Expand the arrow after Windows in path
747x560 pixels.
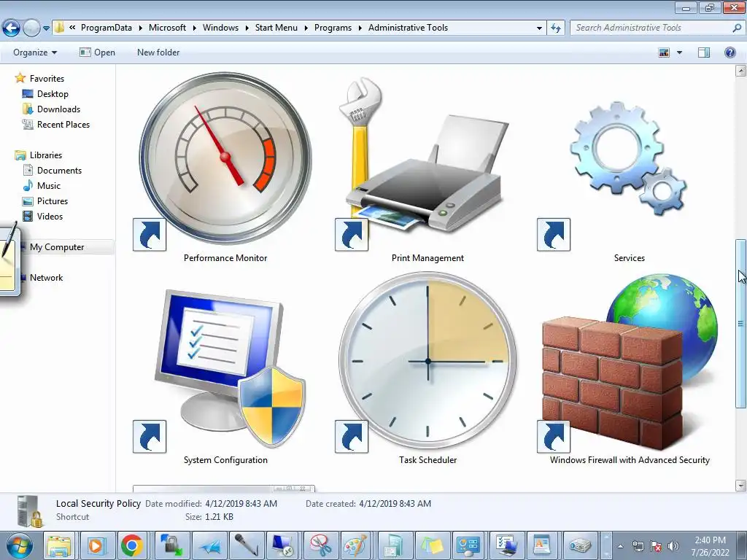pyautogui.click(x=247, y=28)
